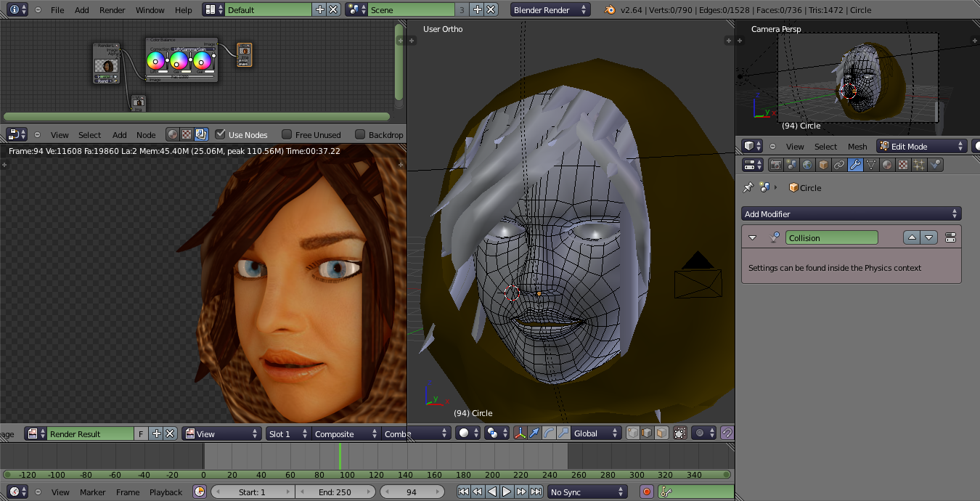980x501 pixels.
Task: Toggle use preview range clock icon
Action: (x=200, y=492)
